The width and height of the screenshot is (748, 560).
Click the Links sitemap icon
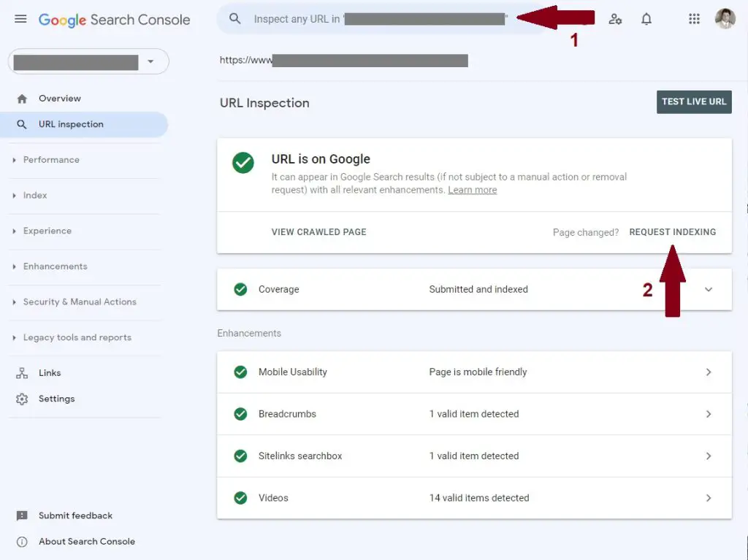click(x=22, y=373)
